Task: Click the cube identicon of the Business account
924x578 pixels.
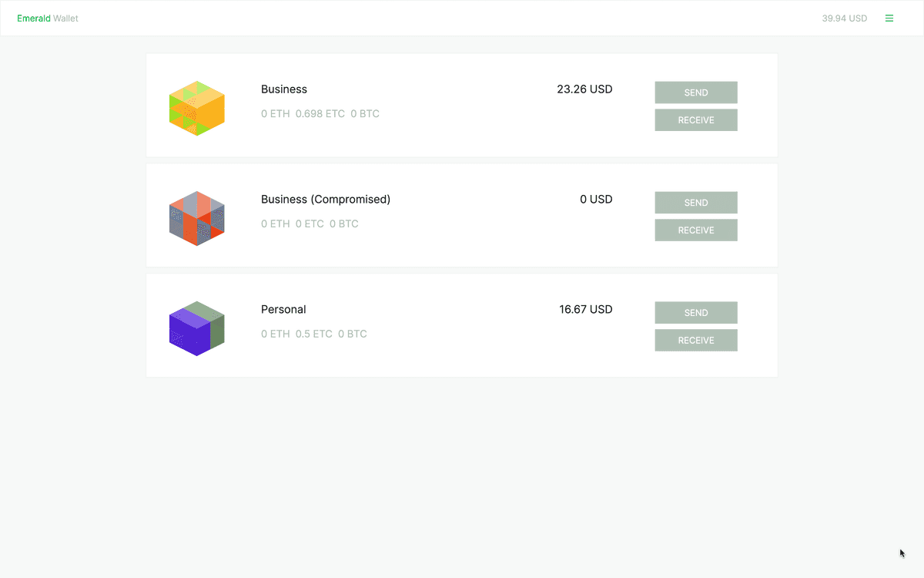Action: (x=196, y=108)
